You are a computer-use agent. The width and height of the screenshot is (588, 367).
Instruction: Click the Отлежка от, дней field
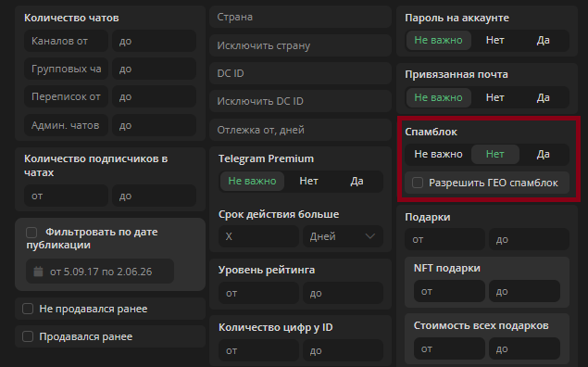[x=300, y=130]
